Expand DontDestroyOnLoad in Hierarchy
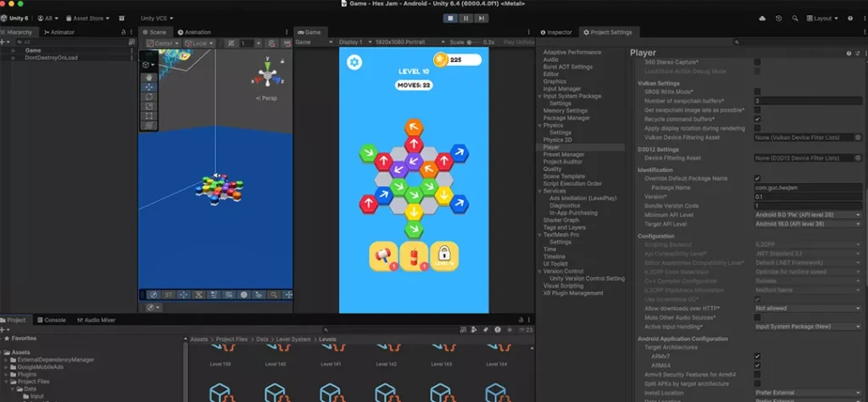 pyautogui.click(x=14, y=58)
